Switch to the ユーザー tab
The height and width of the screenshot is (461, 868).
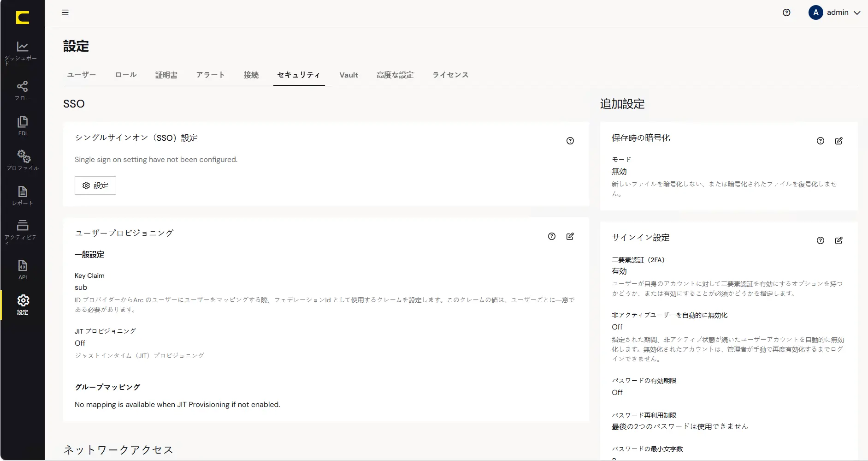82,75
